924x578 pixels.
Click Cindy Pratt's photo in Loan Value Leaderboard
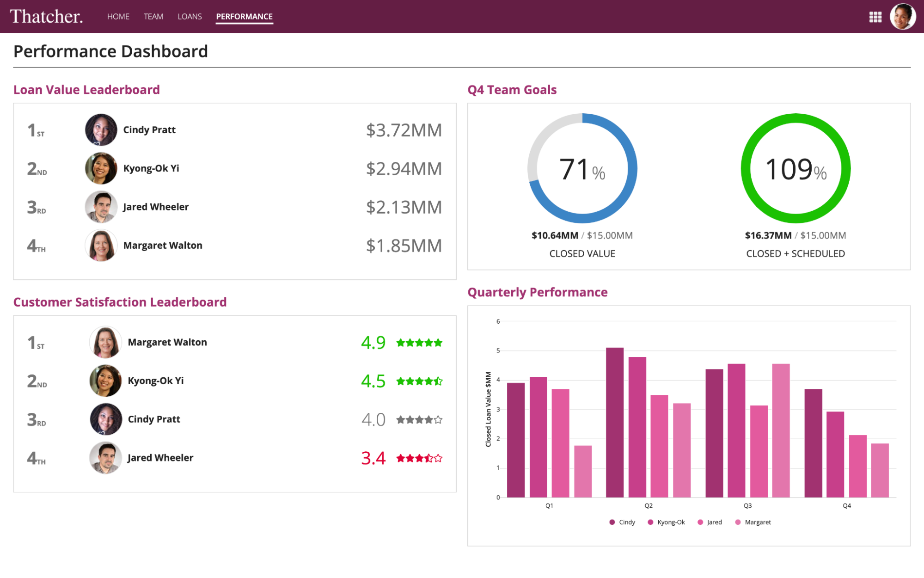[x=101, y=130]
